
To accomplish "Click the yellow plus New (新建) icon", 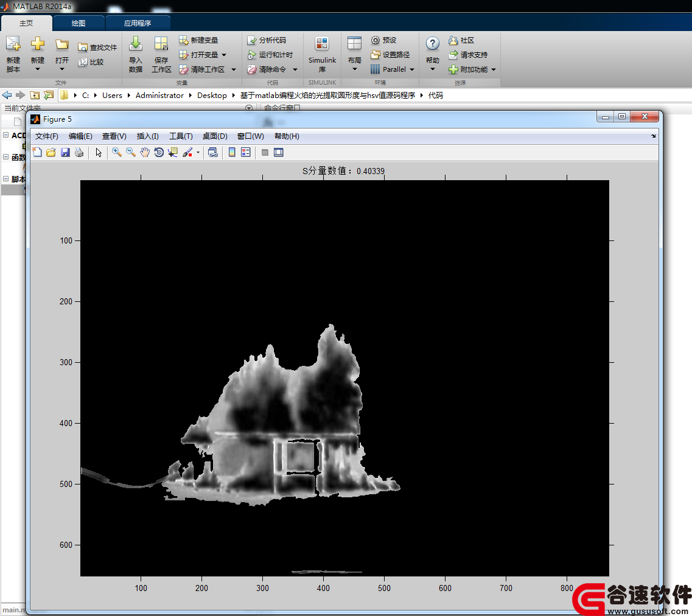I will click(38, 44).
